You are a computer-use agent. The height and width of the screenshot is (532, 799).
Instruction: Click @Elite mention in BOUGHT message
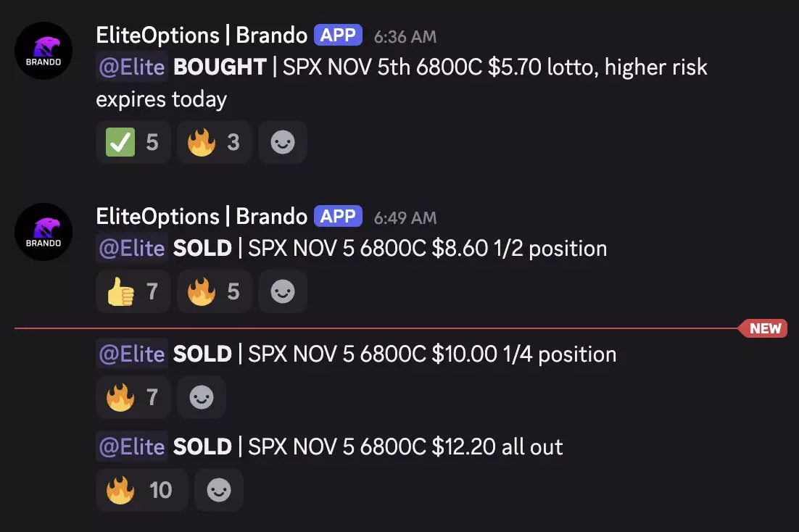click(132, 67)
